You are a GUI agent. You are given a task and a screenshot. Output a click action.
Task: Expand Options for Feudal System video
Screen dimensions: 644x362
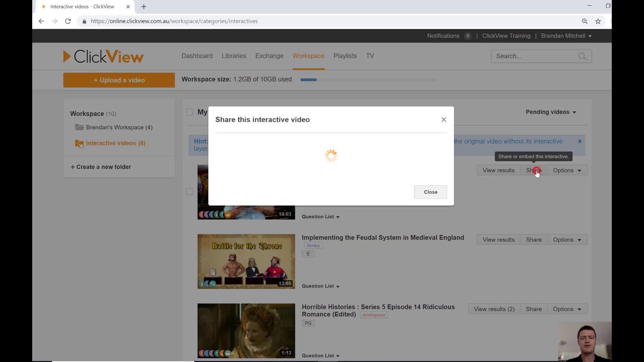coord(567,240)
